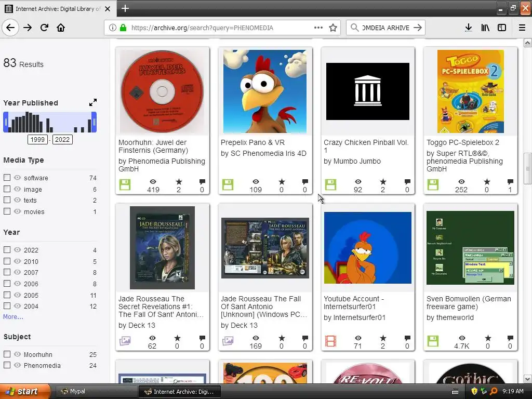532x399 pixels.
Task: Open the red Moorhuhn CD thumbnail
Action: [162, 91]
